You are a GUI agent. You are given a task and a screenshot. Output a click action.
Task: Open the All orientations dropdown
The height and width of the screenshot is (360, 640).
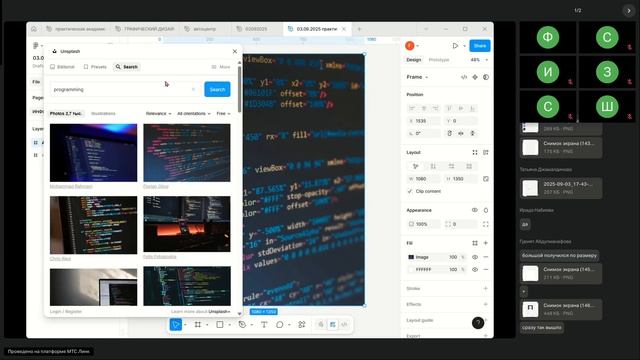pos(194,113)
